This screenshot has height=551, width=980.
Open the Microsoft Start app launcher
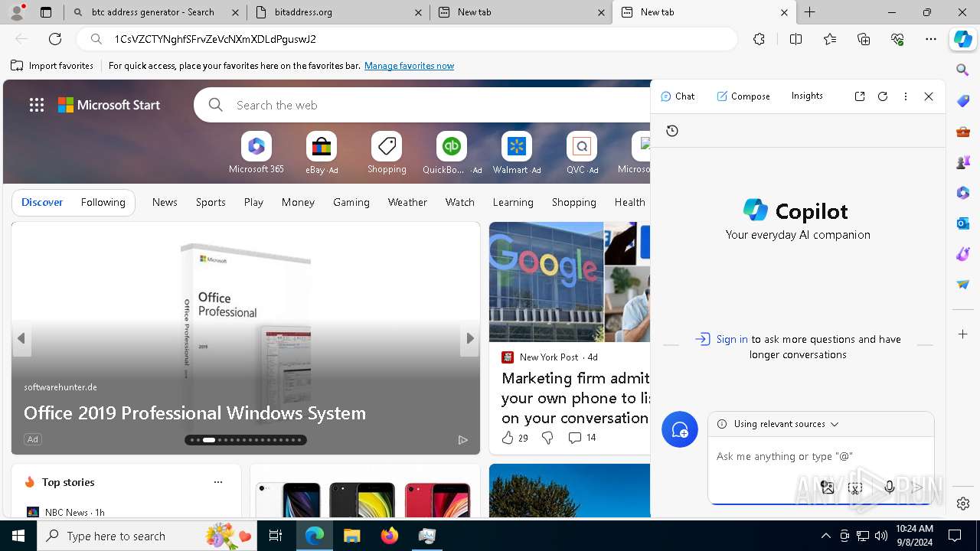[x=37, y=105]
